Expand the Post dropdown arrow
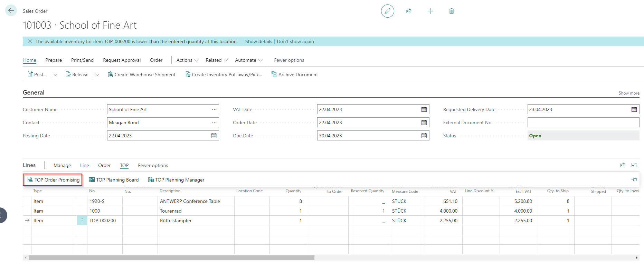 55,75
